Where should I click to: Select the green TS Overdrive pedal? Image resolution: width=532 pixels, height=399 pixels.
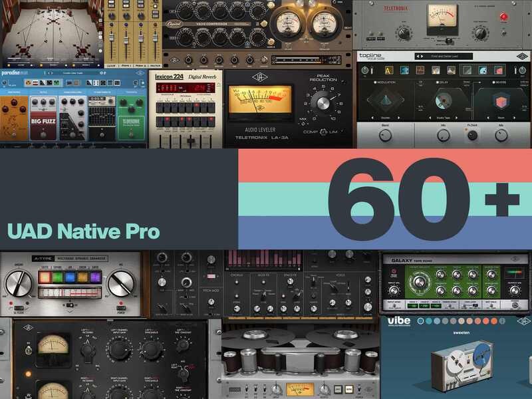(131, 118)
